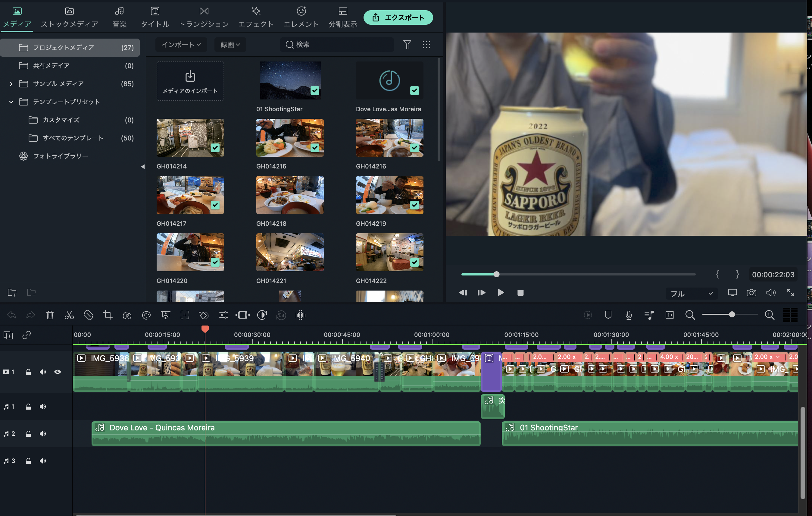Open the color palette tool
This screenshot has height=516, width=812.
[146, 315]
